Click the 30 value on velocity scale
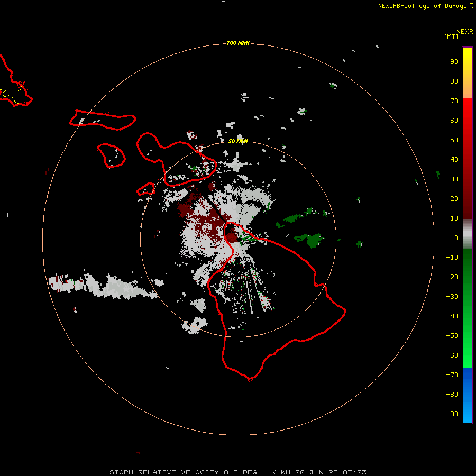Screen dimensions: 476x476 point(454,179)
